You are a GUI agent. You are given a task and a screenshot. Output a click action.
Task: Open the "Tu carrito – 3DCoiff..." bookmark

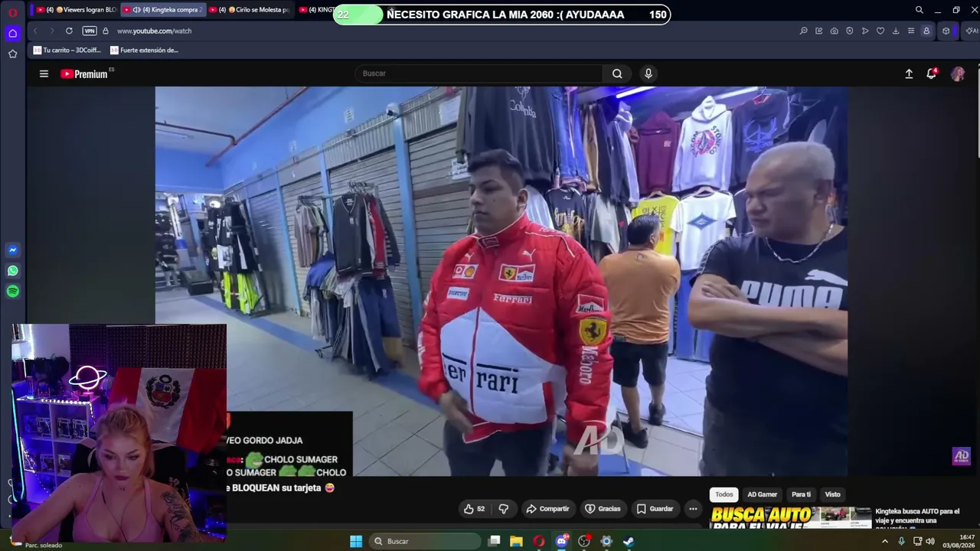(x=67, y=51)
